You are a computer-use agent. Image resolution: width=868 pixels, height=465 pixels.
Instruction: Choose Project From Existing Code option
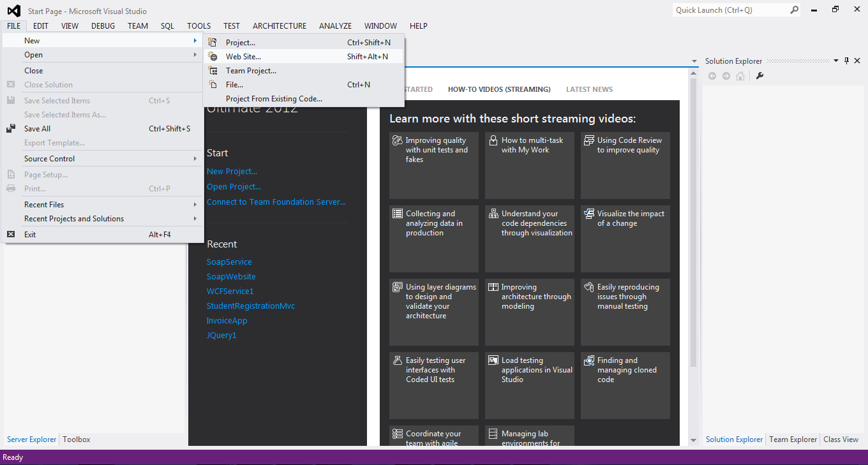click(274, 99)
